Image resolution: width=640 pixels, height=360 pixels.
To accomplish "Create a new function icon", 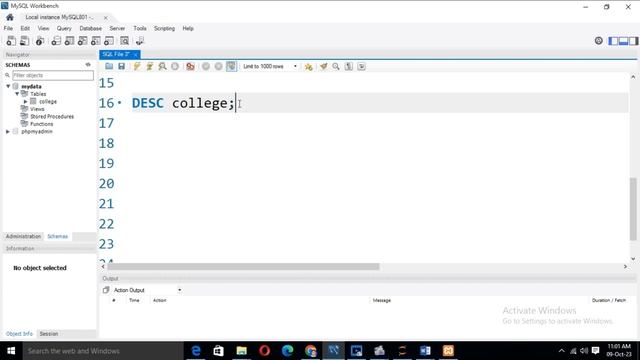I will pos(109,41).
